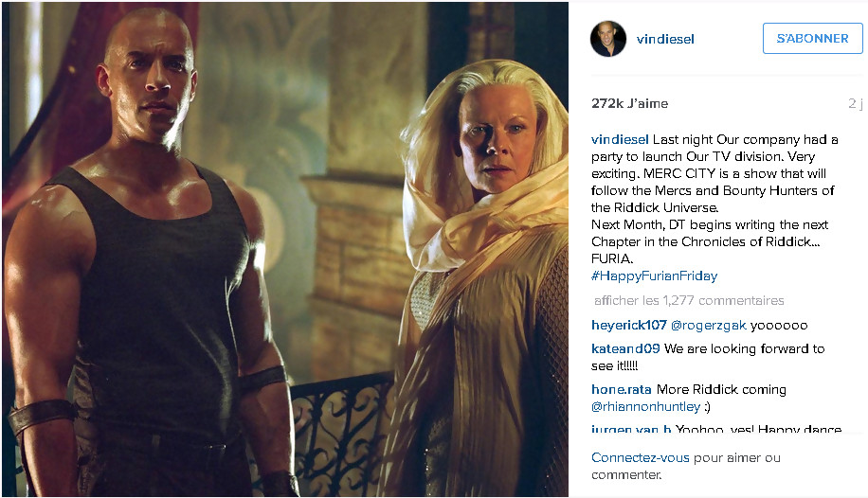Open partially visible jurgen.van.h commenter
The width and height of the screenshot is (868, 498).
tap(631, 429)
